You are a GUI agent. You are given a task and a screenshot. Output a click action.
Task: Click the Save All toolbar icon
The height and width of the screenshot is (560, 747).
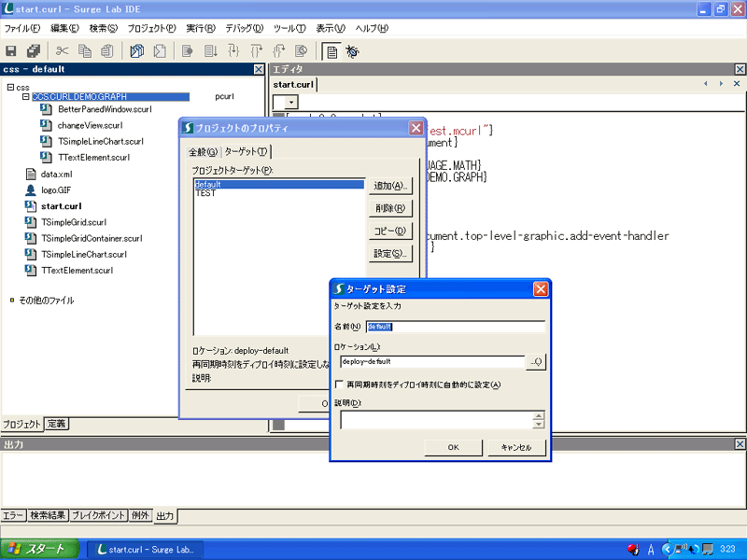click(34, 51)
